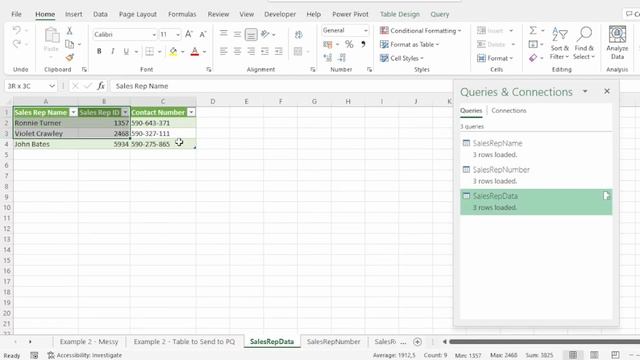
Task: Decrease font size with smaller A icon
Action: (203, 34)
